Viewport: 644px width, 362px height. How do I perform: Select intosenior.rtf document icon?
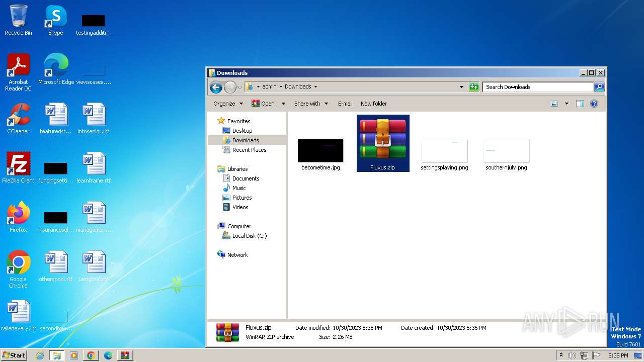click(x=94, y=119)
